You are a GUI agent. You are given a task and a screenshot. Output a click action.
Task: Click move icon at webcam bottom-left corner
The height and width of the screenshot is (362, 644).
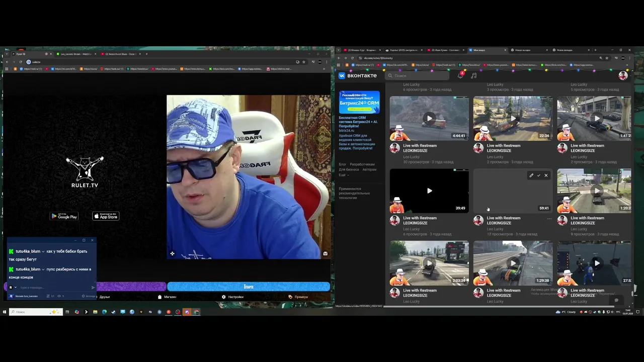click(x=172, y=253)
